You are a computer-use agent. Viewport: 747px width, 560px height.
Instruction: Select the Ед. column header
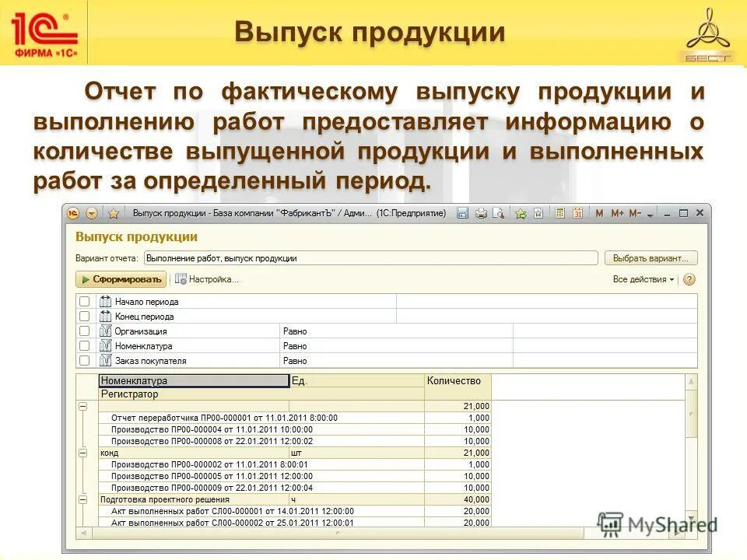[357, 380]
